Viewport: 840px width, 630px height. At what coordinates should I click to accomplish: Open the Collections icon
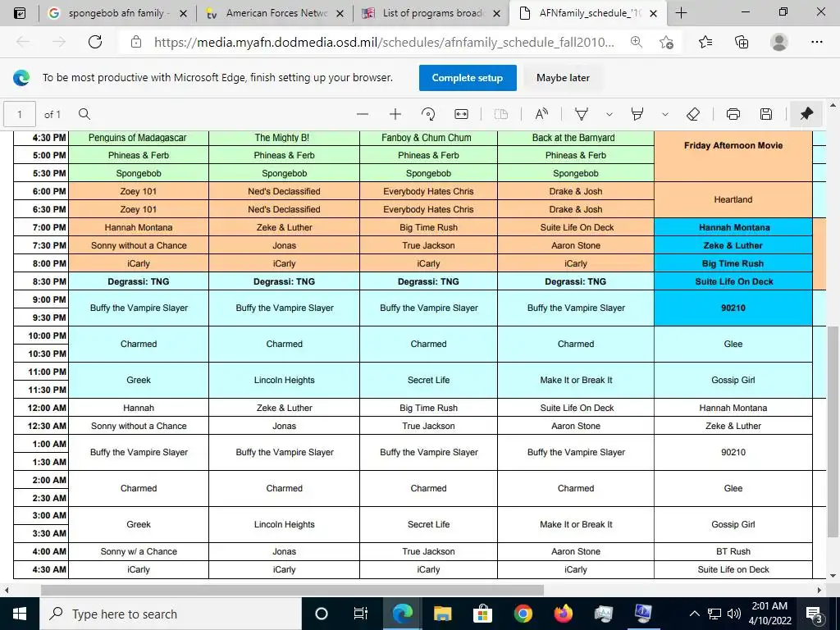point(742,42)
